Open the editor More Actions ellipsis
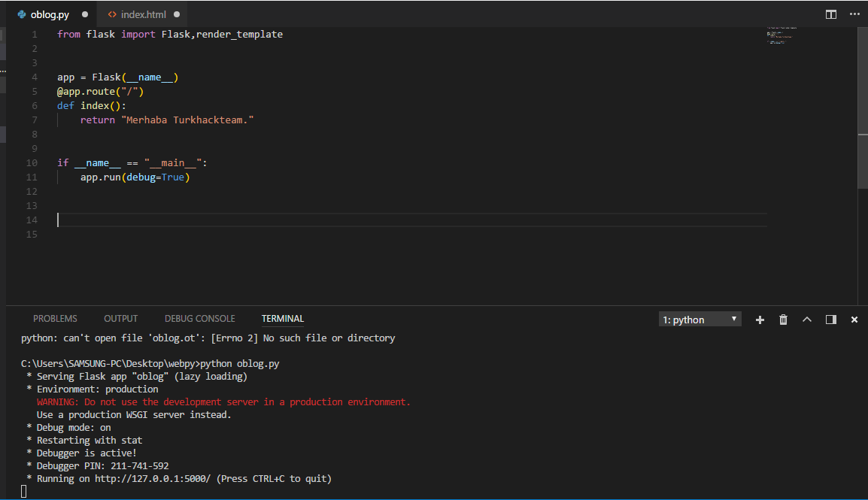Screen dimensions: 868x500 coord(854,14)
